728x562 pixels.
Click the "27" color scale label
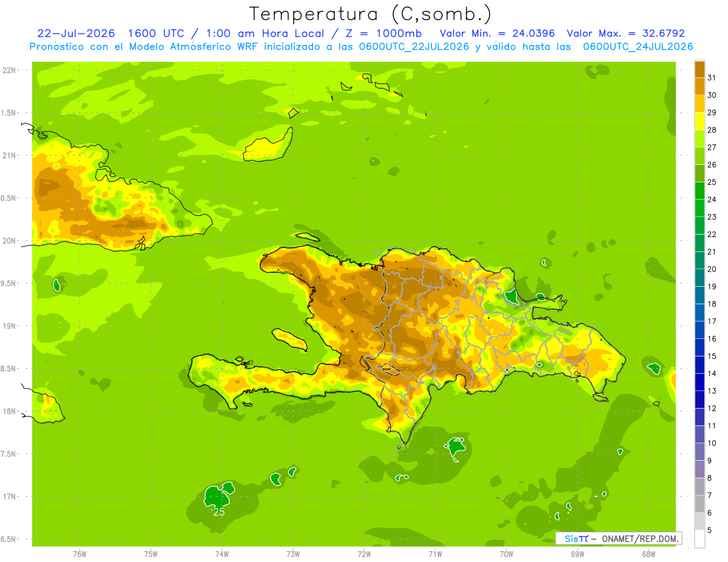tap(712, 147)
